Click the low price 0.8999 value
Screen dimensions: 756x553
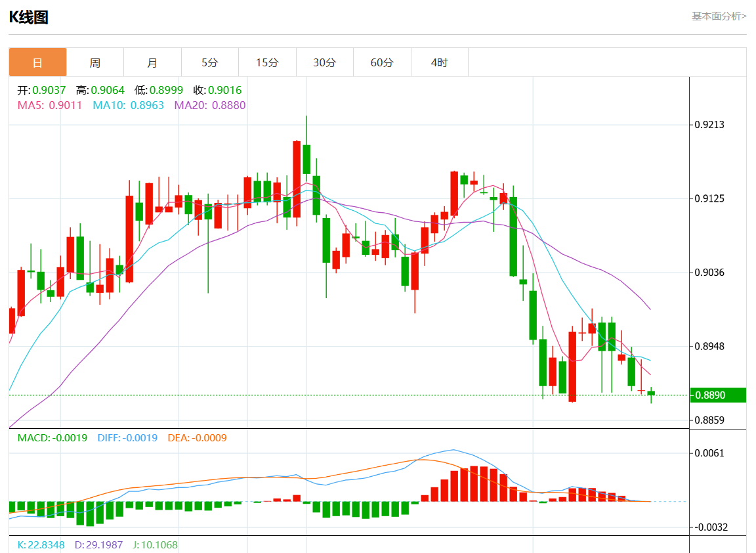pos(166,90)
